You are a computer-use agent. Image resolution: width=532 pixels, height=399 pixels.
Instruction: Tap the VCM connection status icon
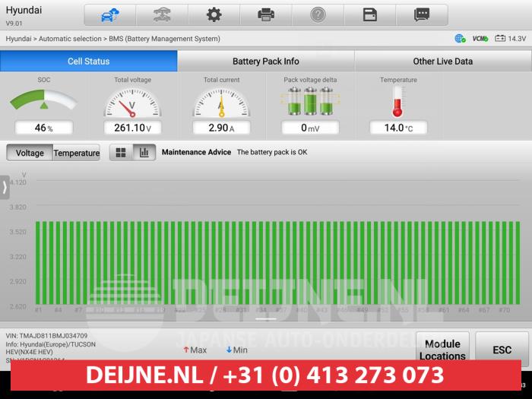[x=480, y=39]
